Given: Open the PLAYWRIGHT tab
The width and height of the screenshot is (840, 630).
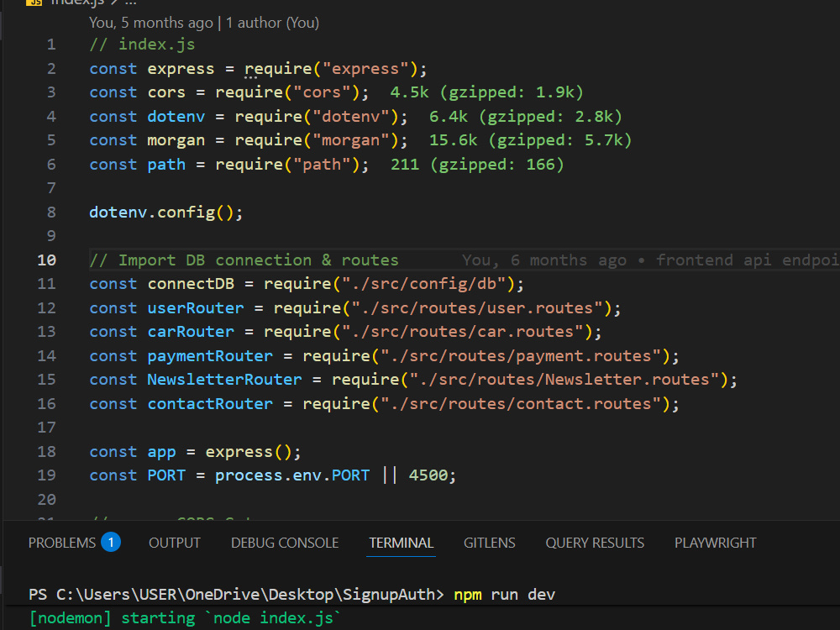Looking at the screenshot, I should click(x=715, y=543).
